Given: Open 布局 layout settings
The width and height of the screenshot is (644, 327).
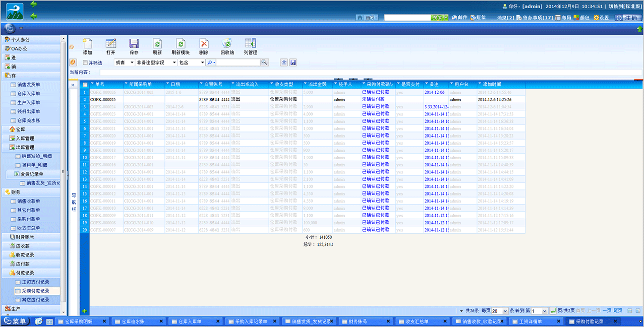Looking at the screenshot, I should [563, 18].
